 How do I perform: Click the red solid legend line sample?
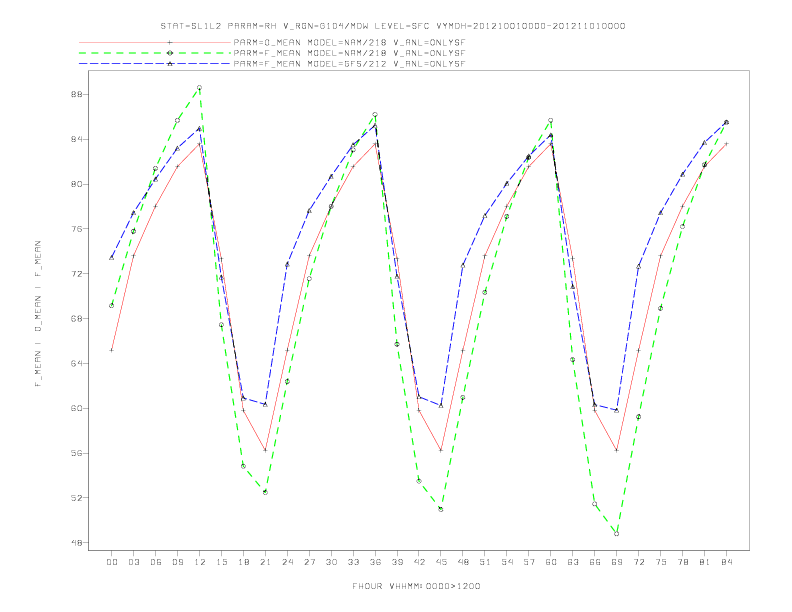[155, 42]
